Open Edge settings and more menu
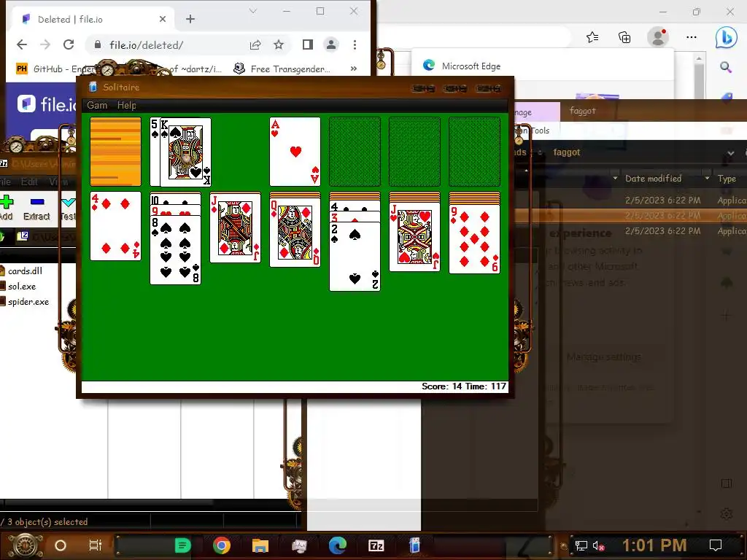Screen dimensions: 747x560 click(x=692, y=37)
